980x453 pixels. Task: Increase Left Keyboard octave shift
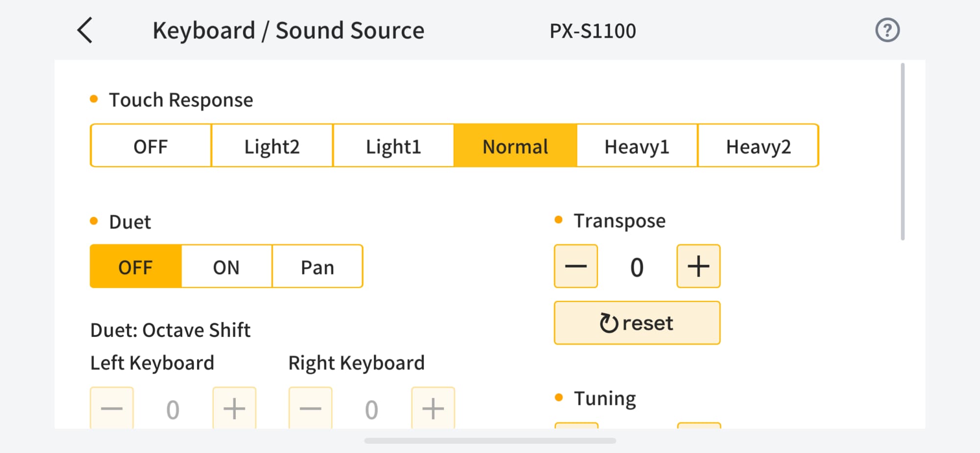tap(234, 408)
